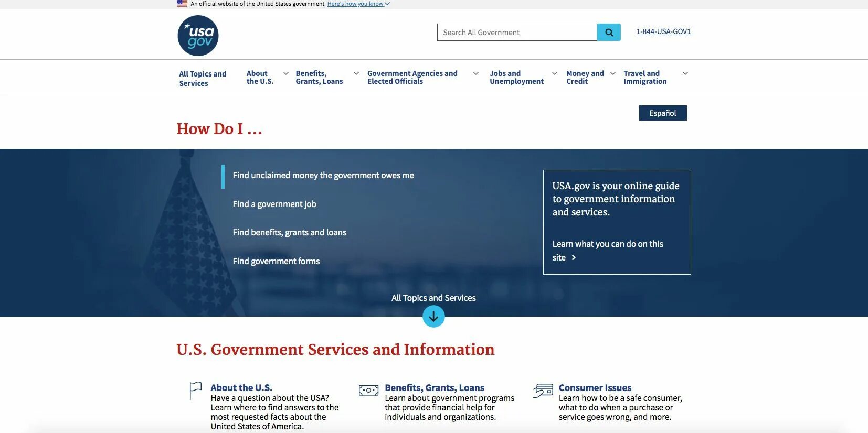This screenshot has width=868, height=433.
Task: Expand the Jobs and Unemployment chevron
Action: point(555,73)
